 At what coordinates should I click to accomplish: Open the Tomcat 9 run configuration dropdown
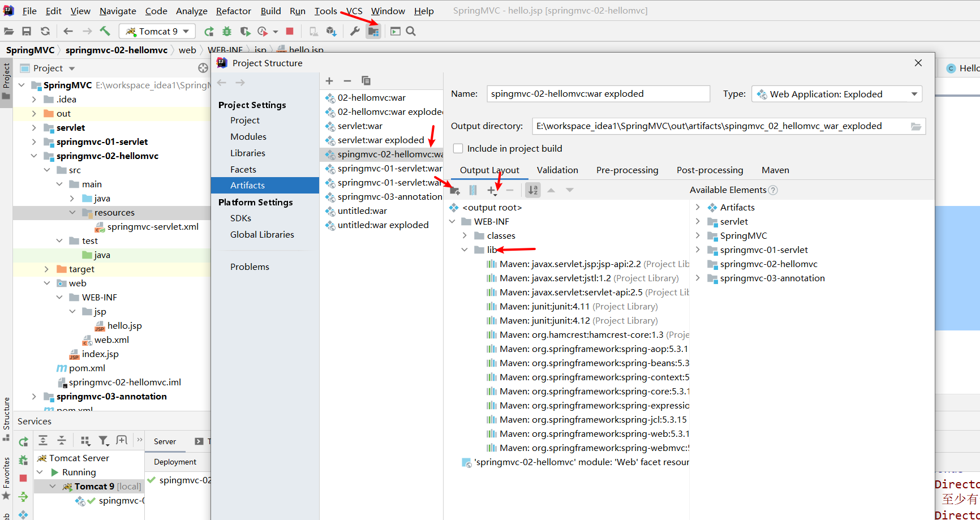(x=157, y=31)
